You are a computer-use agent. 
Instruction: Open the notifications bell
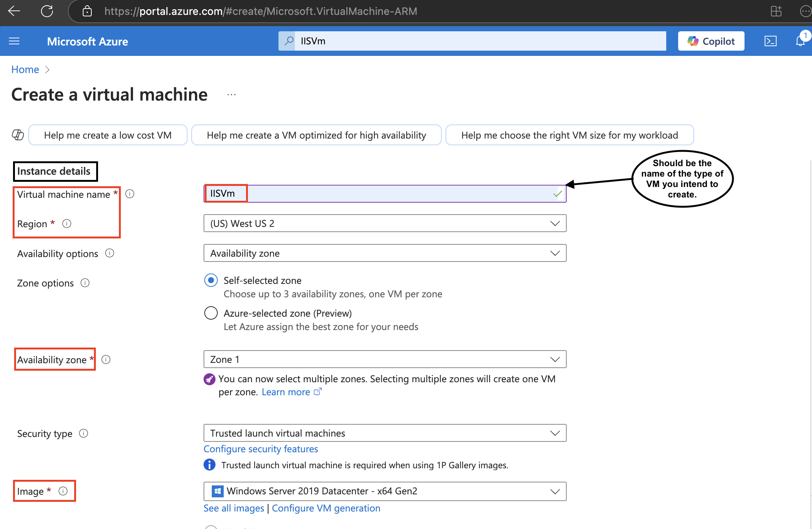[x=800, y=41]
